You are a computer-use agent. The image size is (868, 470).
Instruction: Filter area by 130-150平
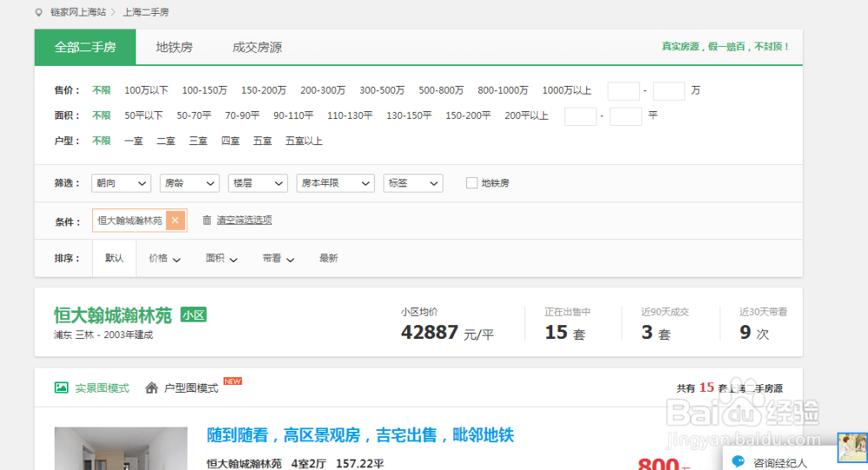[409, 115]
